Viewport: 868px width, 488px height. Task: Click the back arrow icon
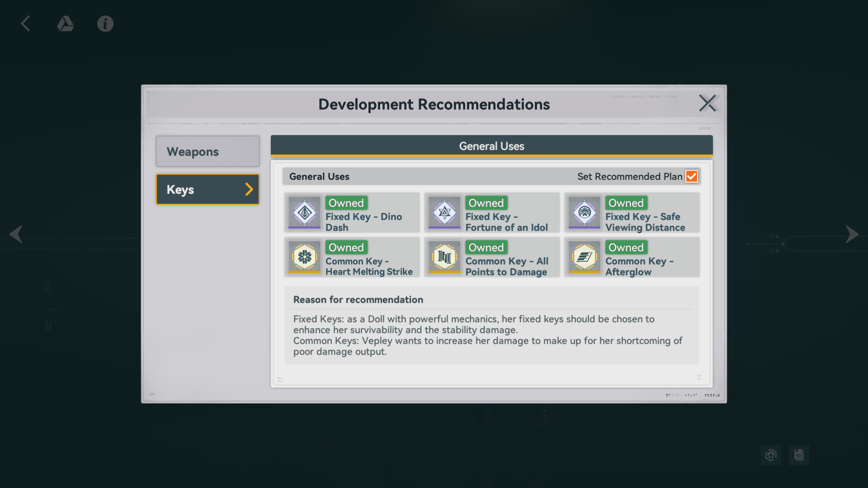[x=25, y=23]
